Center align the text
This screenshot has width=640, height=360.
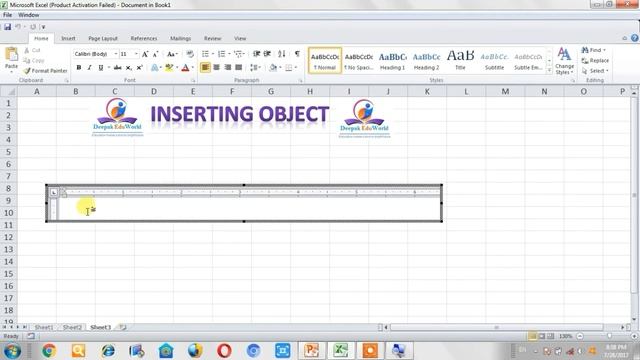click(216, 67)
